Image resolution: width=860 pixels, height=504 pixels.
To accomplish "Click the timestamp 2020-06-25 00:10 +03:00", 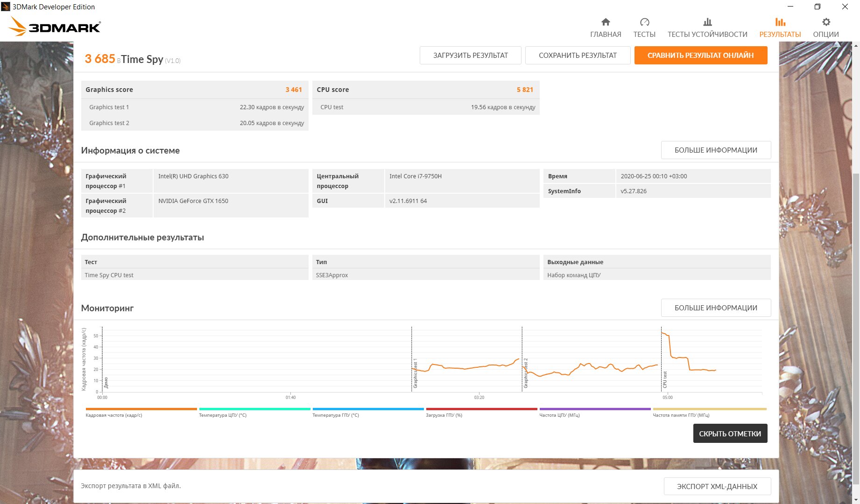I will [654, 176].
